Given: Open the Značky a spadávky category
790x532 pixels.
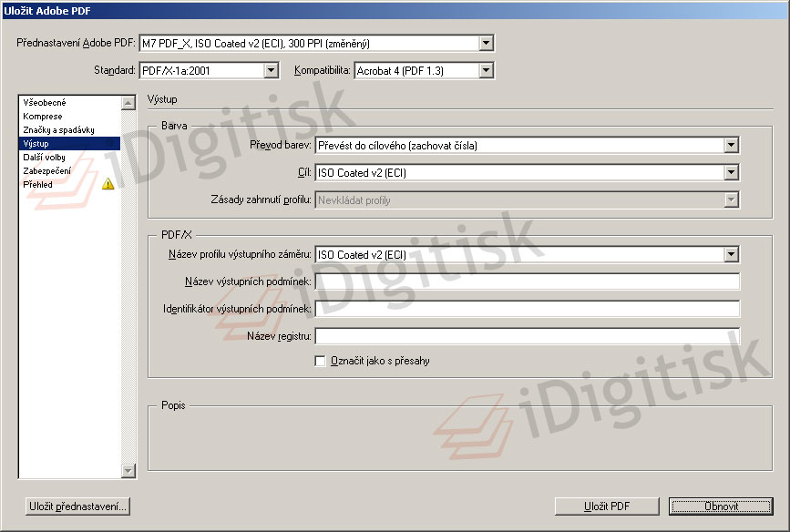Looking at the screenshot, I should click(x=69, y=130).
